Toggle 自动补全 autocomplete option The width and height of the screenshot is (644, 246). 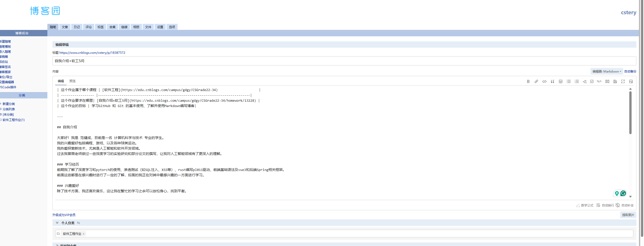coord(624,205)
